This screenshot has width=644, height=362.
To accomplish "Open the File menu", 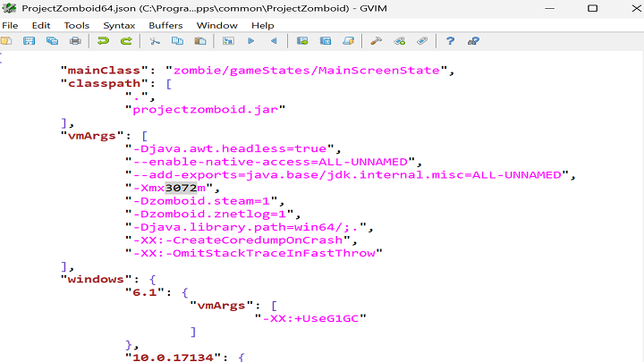I will coord(10,25).
